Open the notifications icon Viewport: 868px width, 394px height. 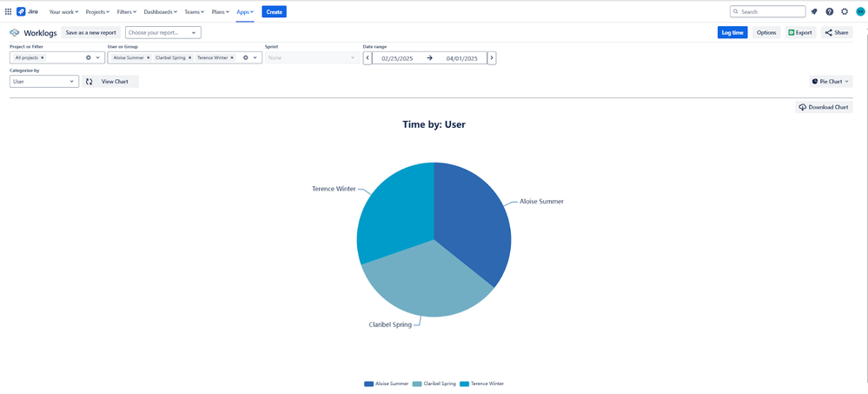tap(814, 11)
